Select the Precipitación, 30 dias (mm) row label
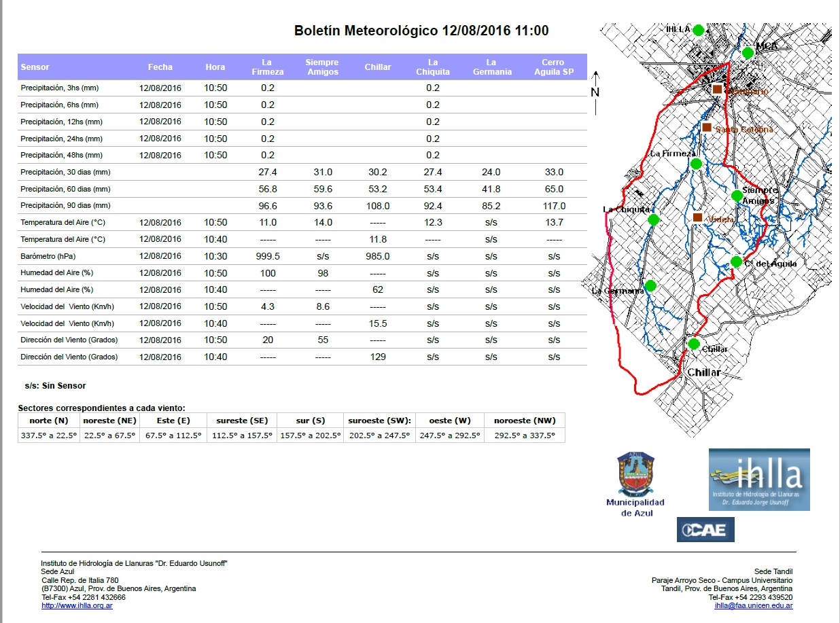This screenshot has height=623, width=840. tap(65, 173)
